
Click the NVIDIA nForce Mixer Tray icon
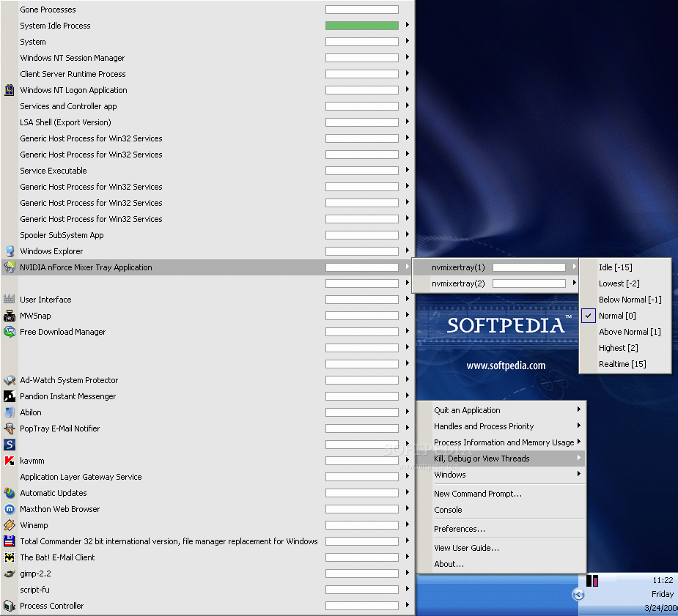pos(9,267)
